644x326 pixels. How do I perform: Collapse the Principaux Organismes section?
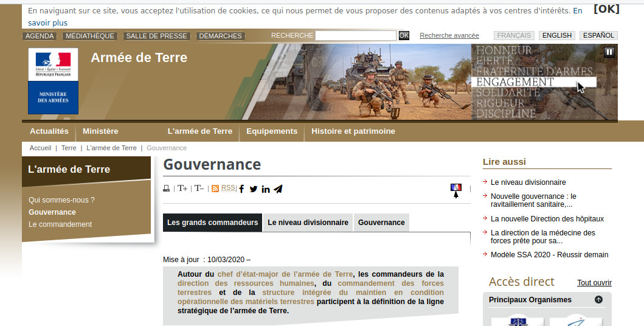pyautogui.click(x=598, y=300)
